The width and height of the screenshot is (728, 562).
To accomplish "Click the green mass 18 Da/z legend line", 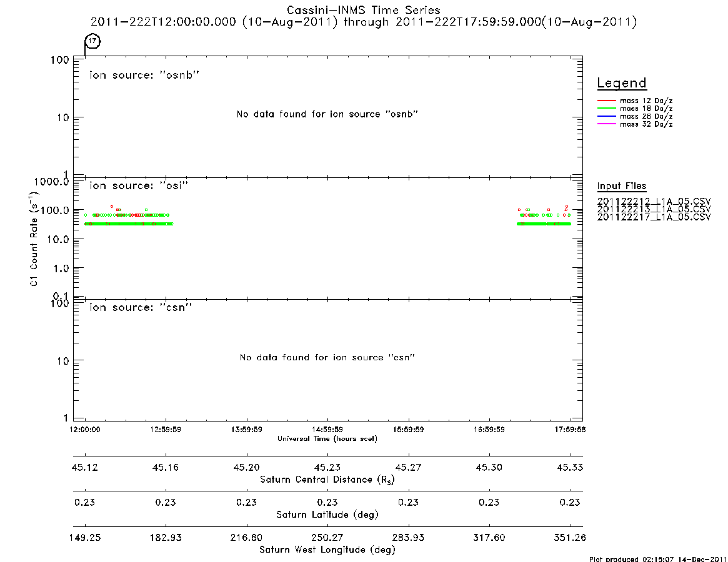I will click(606, 109).
